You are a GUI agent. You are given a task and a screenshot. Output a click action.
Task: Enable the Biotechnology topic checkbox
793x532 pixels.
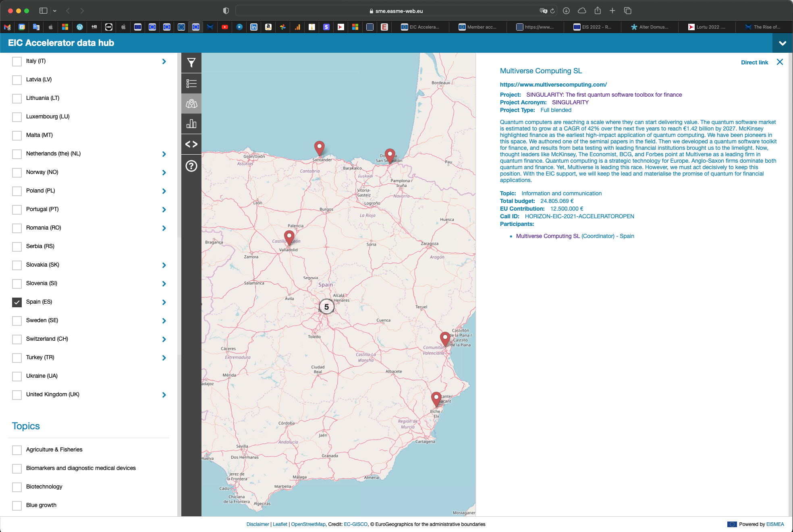(x=17, y=487)
